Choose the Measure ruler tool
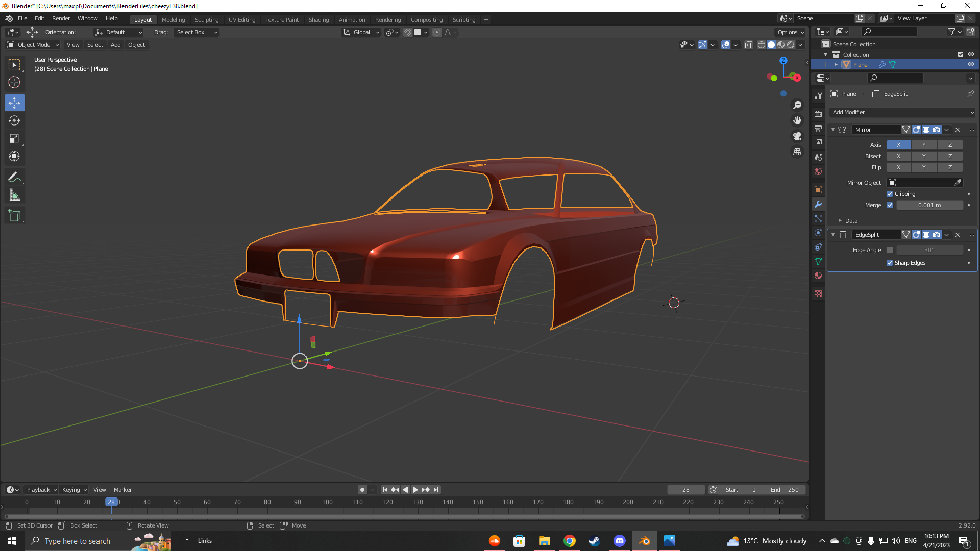Image resolution: width=980 pixels, height=551 pixels. click(14, 195)
